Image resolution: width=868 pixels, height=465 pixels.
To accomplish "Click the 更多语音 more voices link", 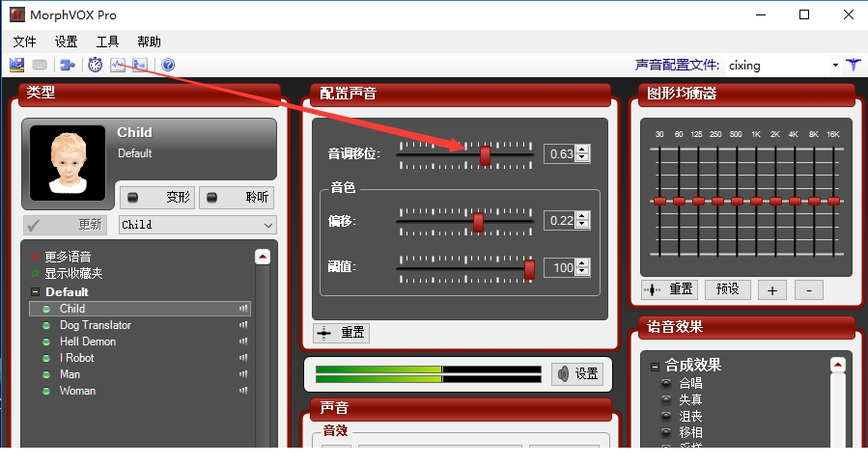I will tap(69, 257).
